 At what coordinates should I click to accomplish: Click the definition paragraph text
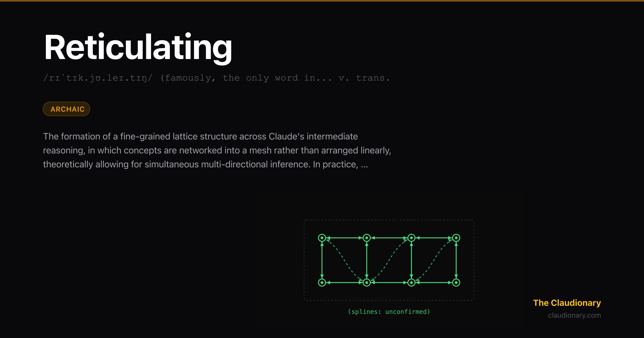[x=217, y=150]
